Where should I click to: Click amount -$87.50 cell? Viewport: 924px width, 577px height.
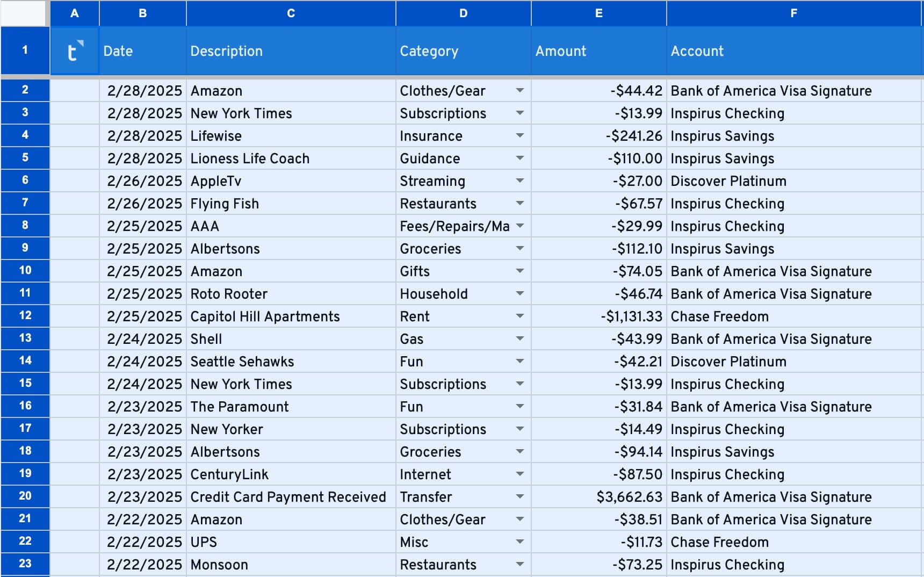coord(599,474)
